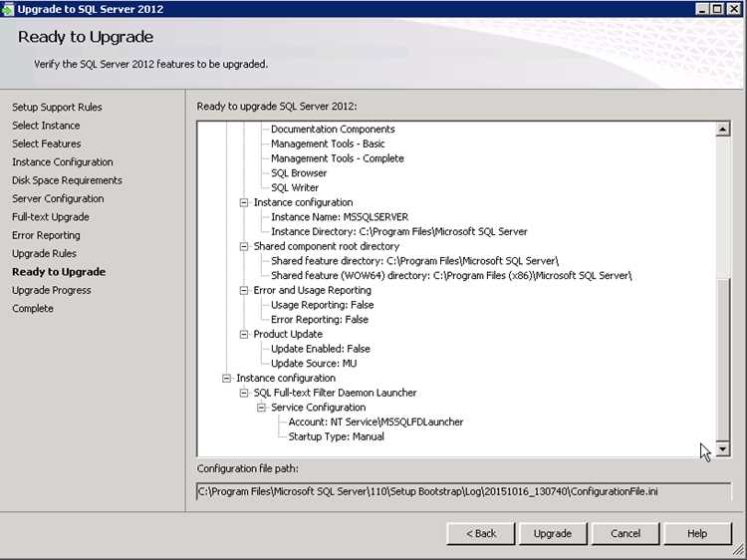
Task: Select the Select Instance step
Action: [46, 126]
